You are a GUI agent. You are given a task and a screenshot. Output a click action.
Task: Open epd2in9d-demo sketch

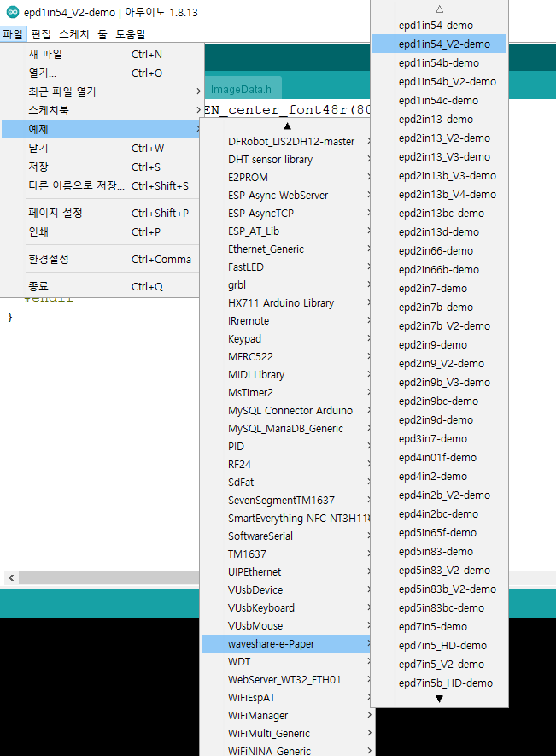coord(439,420)
